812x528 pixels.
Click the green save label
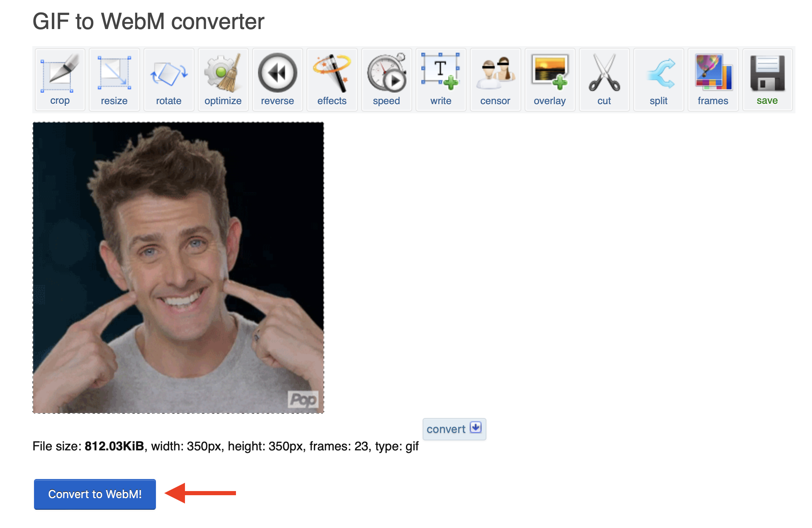tap(767, 101)
